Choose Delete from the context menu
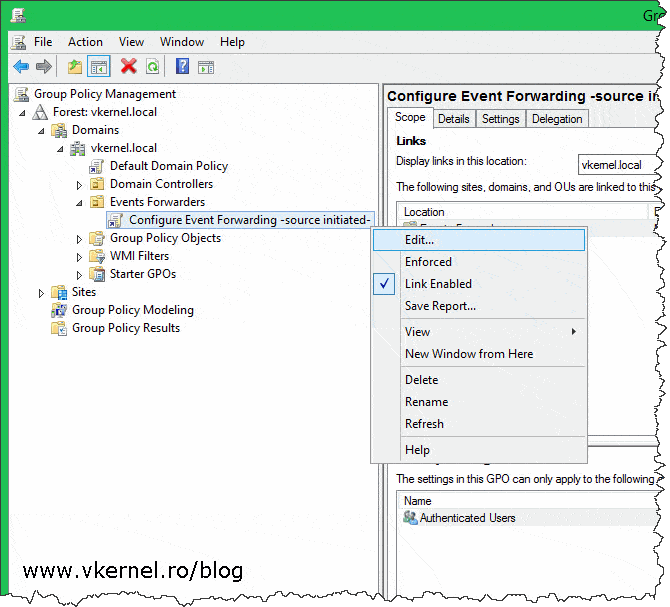 point(479,380)
